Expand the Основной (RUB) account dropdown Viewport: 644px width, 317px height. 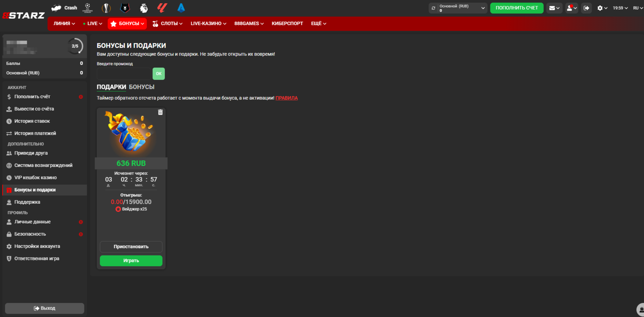(483, 8)
